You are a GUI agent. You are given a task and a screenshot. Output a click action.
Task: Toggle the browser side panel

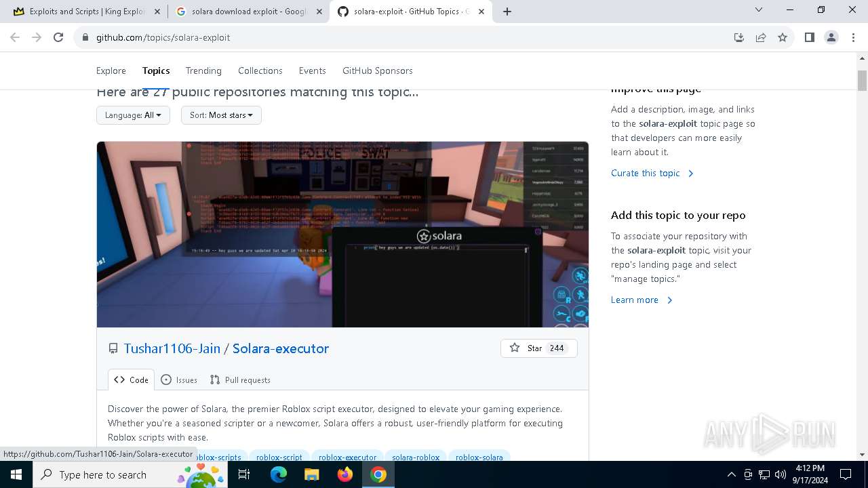click(809, 37)
